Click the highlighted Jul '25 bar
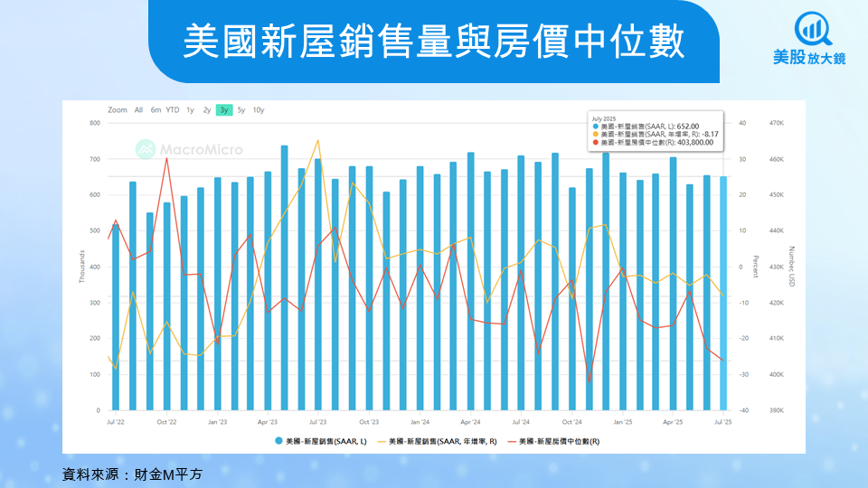 (x=723, y=293)
